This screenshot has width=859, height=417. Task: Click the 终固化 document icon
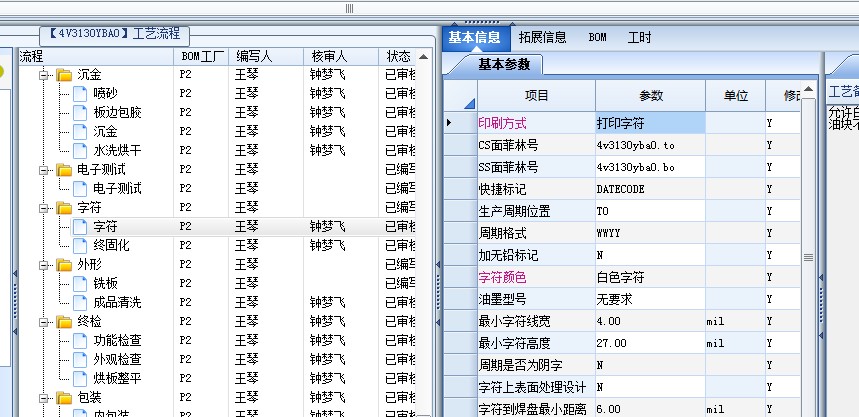click(80, 245)
